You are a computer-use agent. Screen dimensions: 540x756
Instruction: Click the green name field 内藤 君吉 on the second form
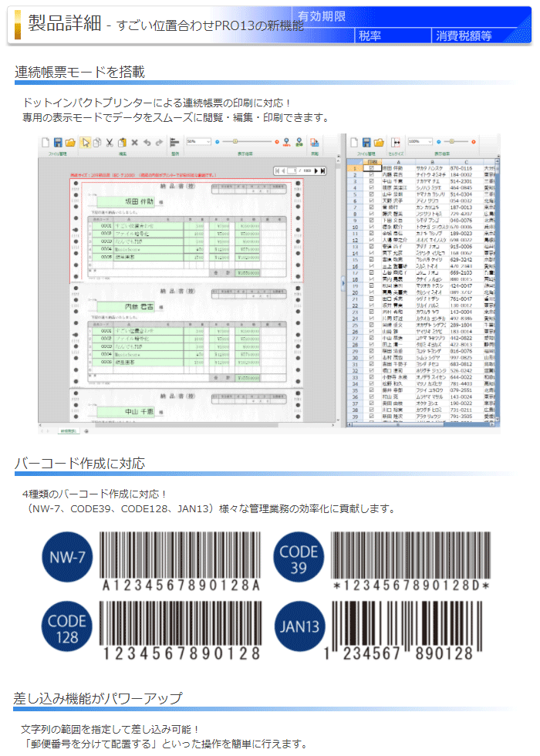pos(125,307)
